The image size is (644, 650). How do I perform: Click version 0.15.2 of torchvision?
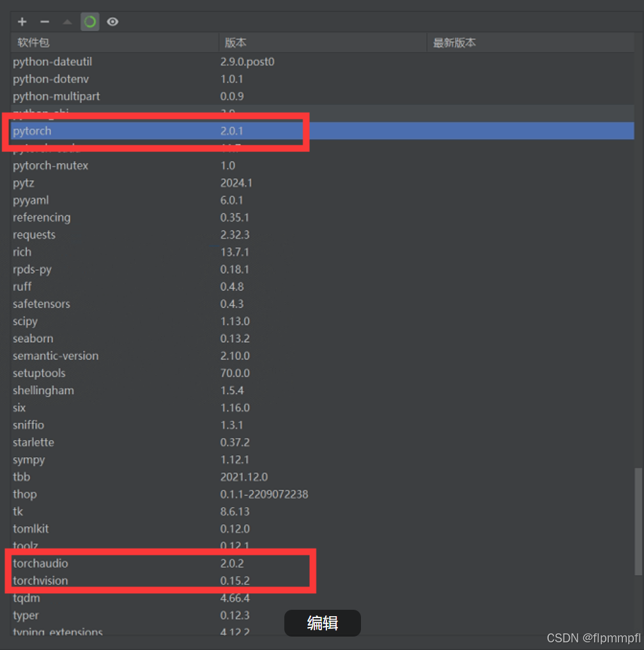pos(234,581)
